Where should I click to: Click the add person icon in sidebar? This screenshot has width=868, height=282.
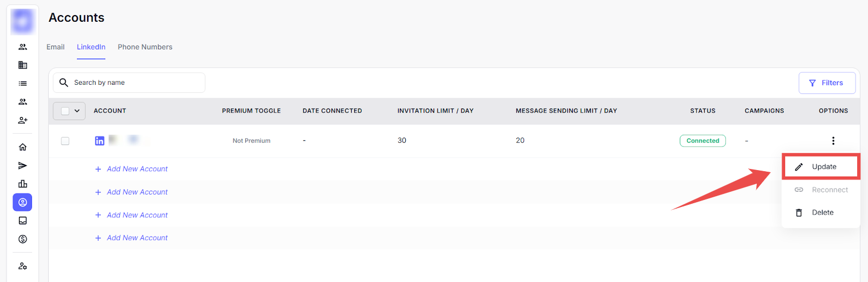(23, 120)
